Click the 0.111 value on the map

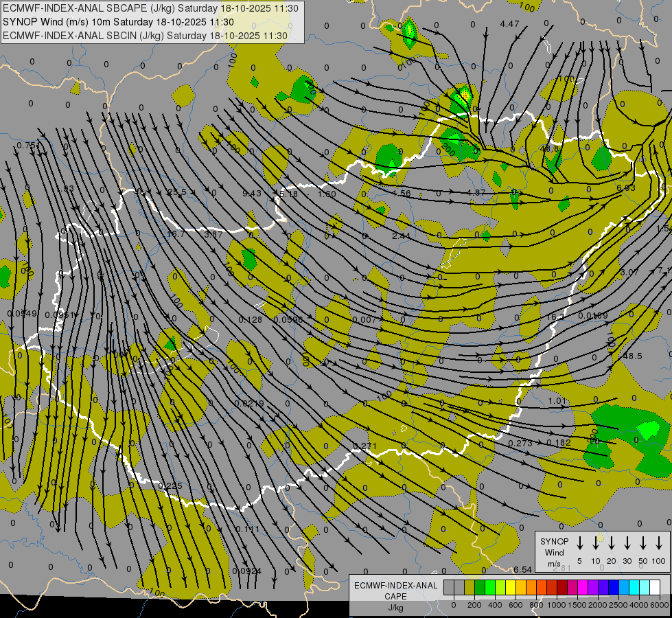point(248,529)
